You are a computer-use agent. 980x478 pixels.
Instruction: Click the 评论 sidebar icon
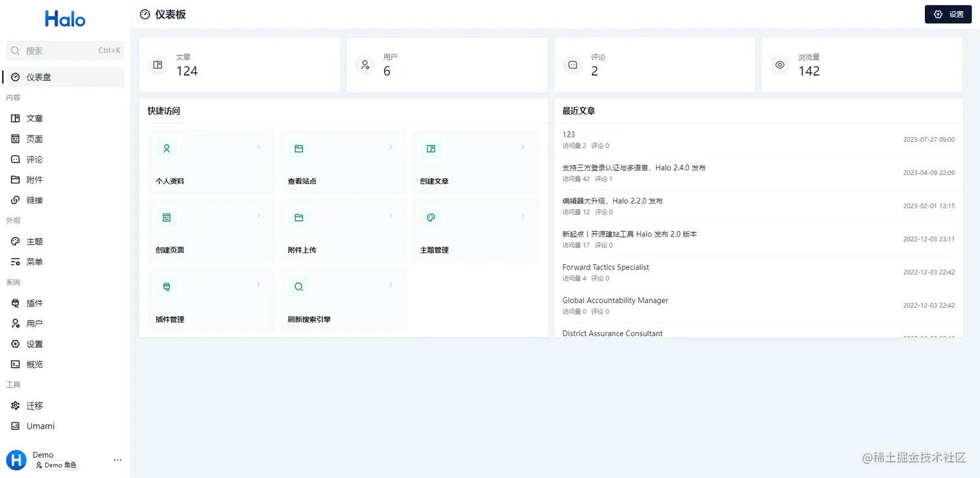tap(16, 159)
